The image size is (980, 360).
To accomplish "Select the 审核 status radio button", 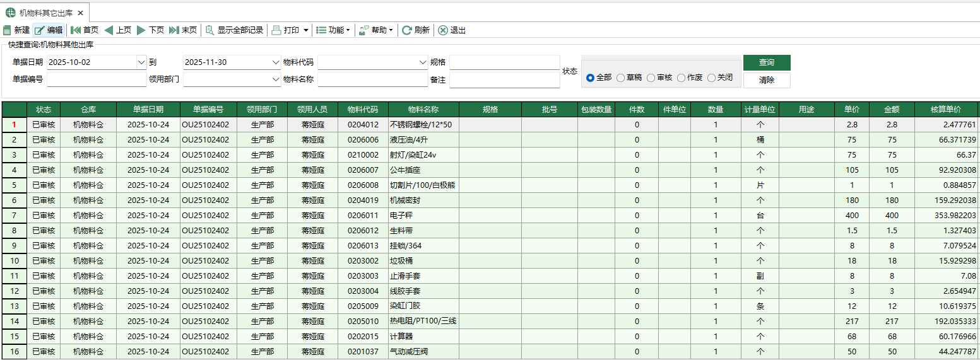I will (x=651, y=78).
